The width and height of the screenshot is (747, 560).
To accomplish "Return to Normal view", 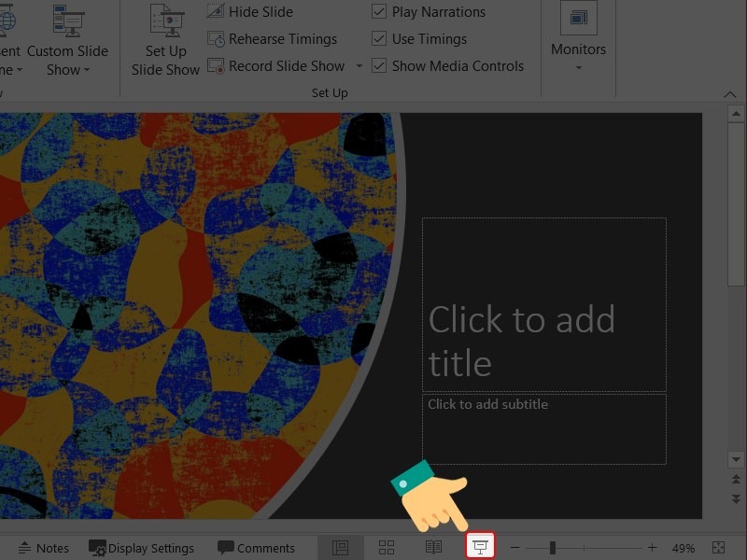I will pyautogui.click(x=342, y=546).
